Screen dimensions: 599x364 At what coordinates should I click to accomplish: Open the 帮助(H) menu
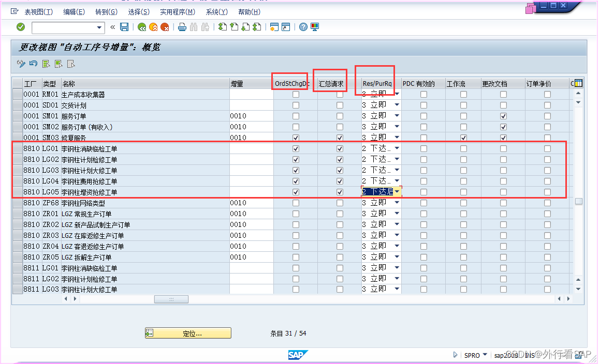[249, 12]
